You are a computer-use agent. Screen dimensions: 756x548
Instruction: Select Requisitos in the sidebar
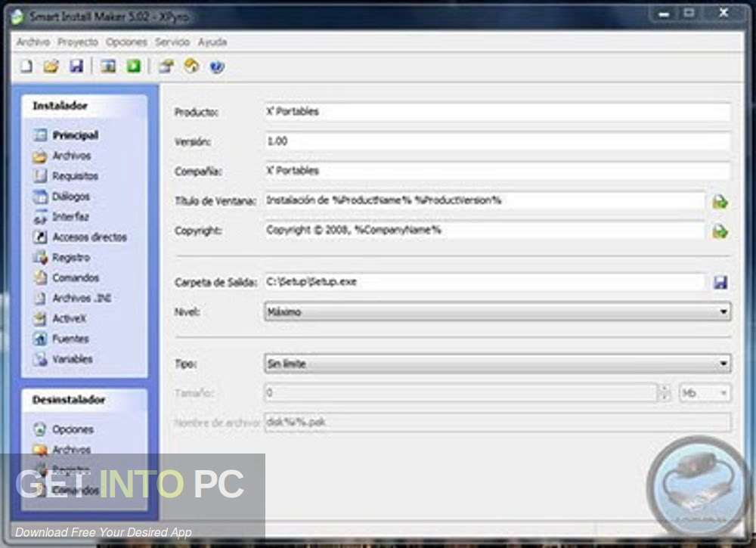[65, 176]
